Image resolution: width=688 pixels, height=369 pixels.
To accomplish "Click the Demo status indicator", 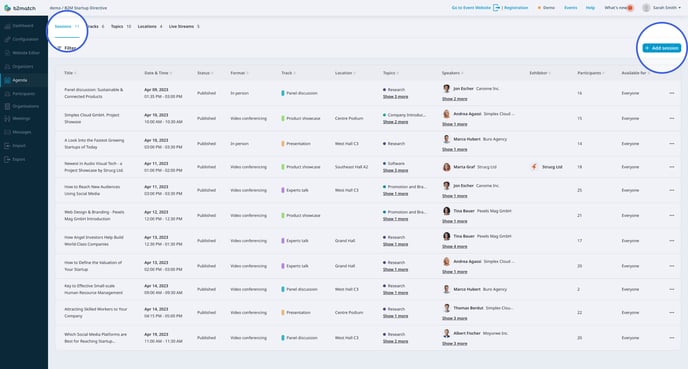I will click(546, 8).
